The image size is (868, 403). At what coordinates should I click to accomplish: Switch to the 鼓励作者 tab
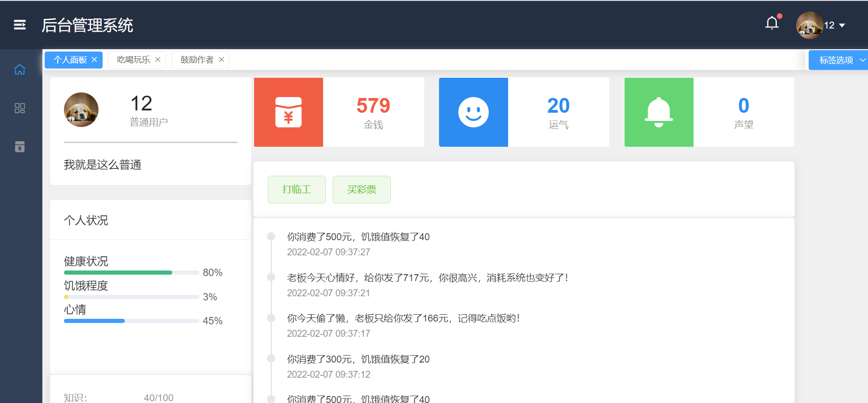pos(197,60)
